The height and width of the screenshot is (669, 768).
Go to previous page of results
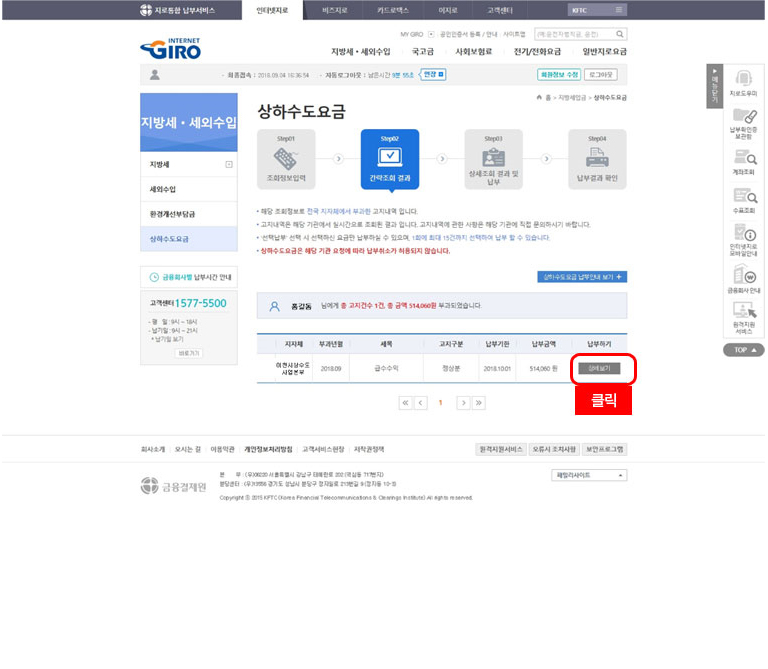coord(420,403)
